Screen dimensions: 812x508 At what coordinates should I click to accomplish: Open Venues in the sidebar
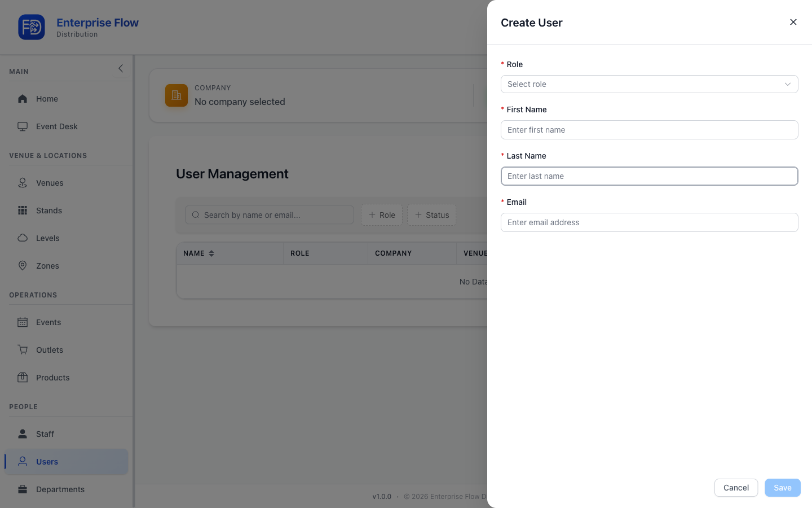(x=67, y=183)
